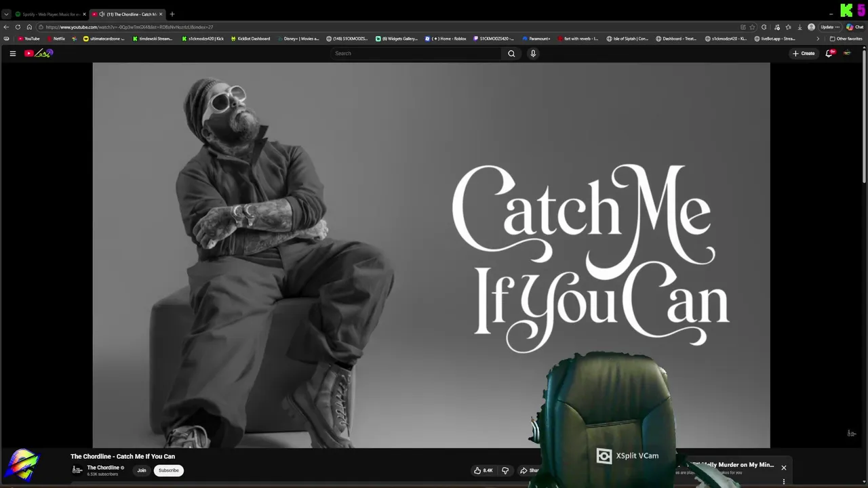Click the page vertical scrollbar

coord(865,115)
